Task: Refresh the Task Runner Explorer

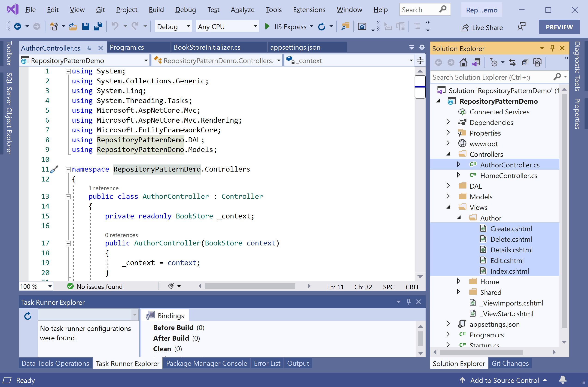Action: (x=28, y=316)
